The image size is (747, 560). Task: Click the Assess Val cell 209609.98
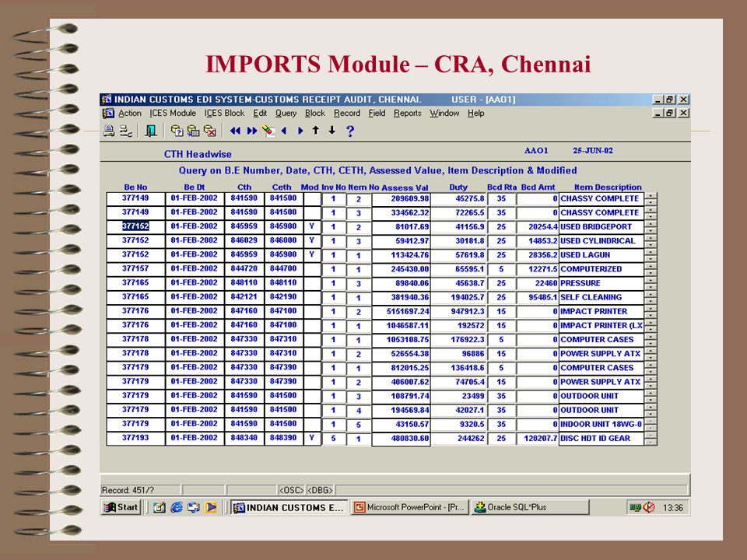pos(401,198)
